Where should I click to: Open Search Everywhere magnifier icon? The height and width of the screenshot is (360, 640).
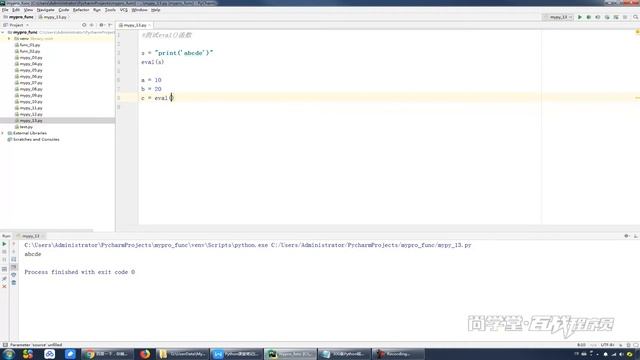(x=636, y=17)
